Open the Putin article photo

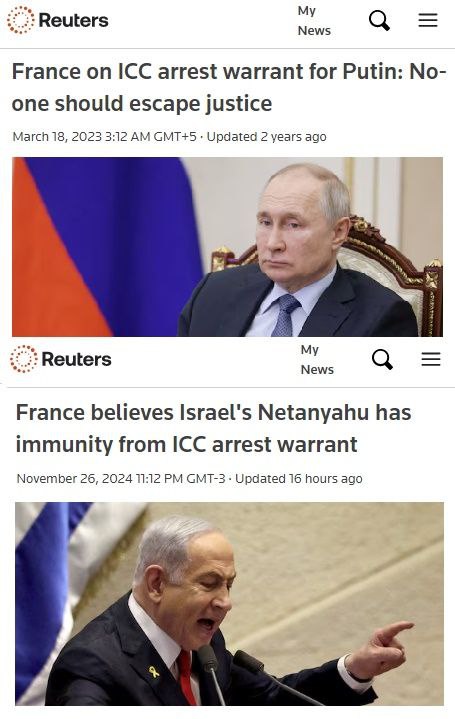click(x=228, y=247)
